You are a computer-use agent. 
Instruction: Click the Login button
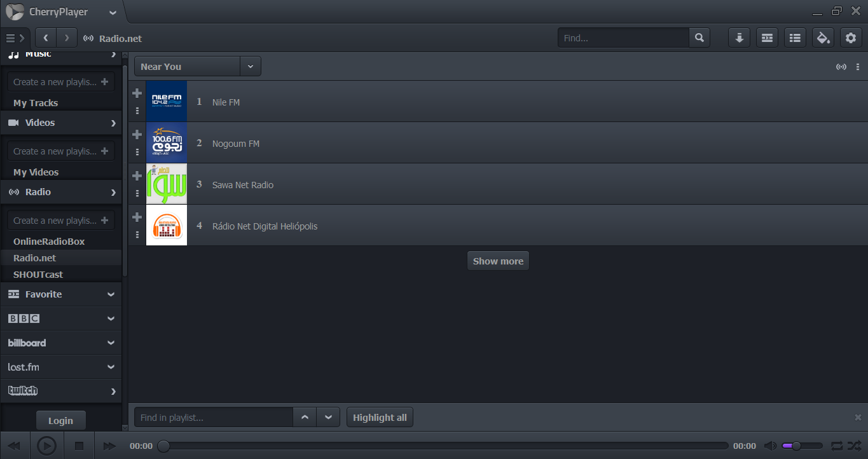(60, 421)
